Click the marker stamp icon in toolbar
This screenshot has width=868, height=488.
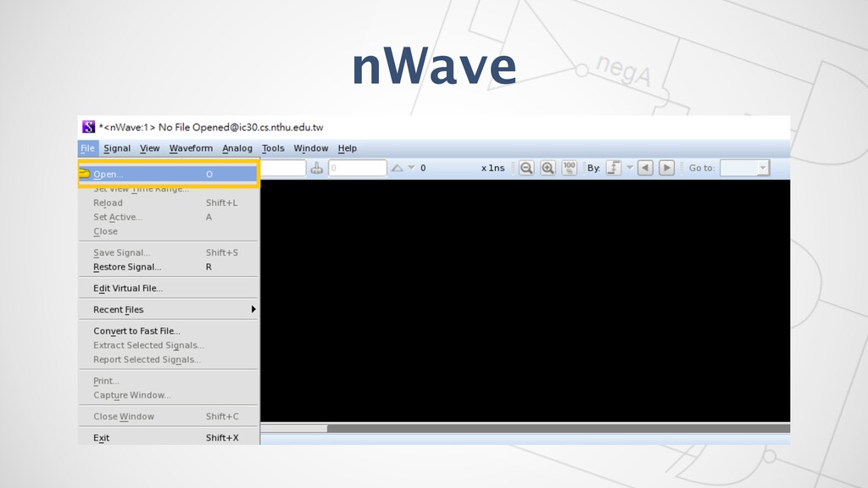tap(317, 168)
